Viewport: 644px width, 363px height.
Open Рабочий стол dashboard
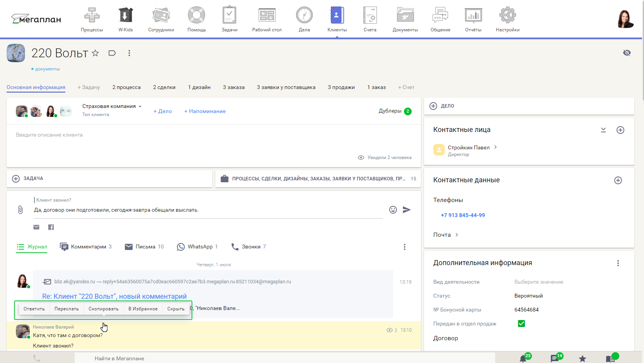click(267, 19)
